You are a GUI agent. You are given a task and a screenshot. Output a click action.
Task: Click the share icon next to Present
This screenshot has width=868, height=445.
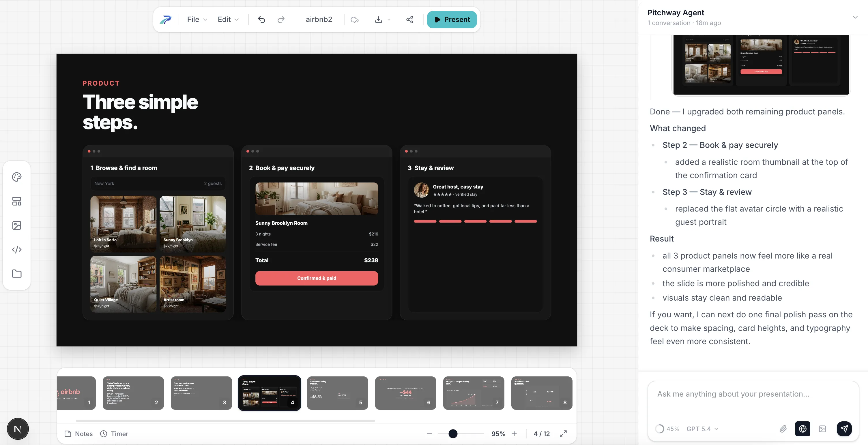(x=409, y=20)
